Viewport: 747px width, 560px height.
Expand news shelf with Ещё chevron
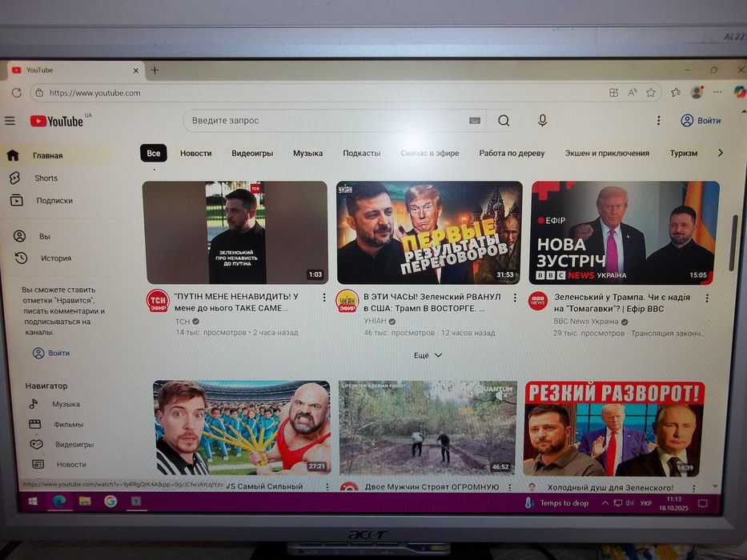428,355
